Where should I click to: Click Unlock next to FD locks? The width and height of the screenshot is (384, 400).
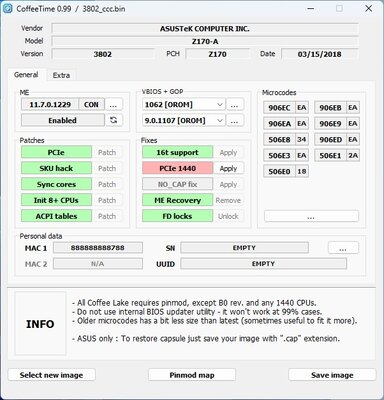coord(228,216)
